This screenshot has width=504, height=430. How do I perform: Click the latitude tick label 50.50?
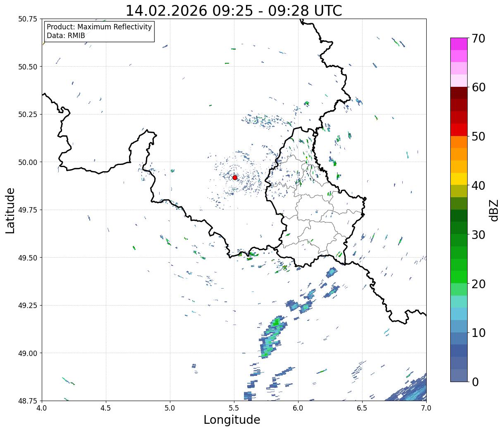coord(27,67)
